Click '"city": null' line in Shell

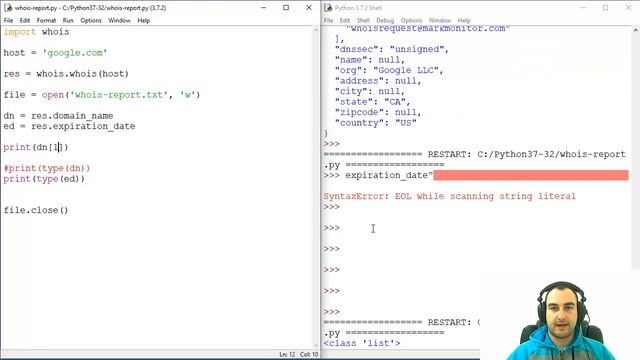(x=370, y=91)
